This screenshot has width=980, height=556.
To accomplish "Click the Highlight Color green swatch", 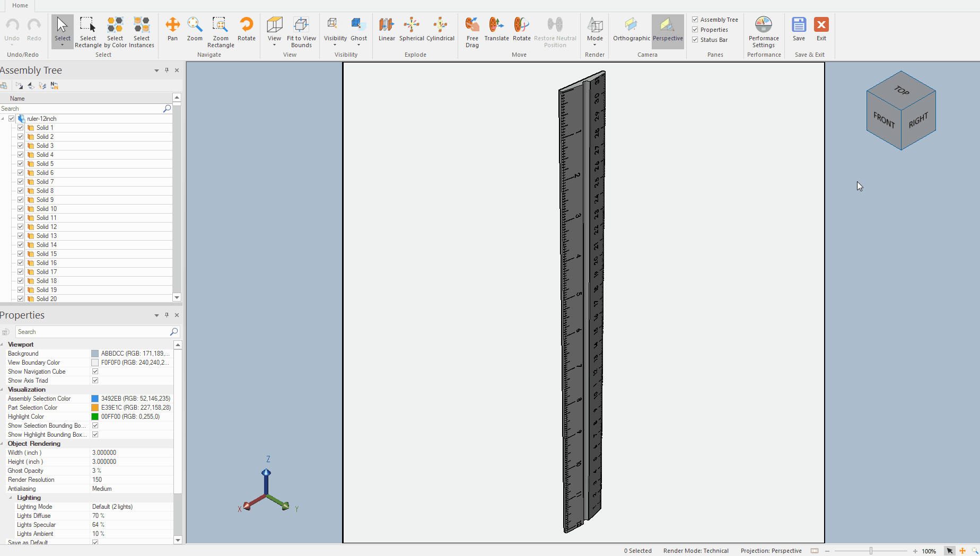I will (x=95, y=417).
